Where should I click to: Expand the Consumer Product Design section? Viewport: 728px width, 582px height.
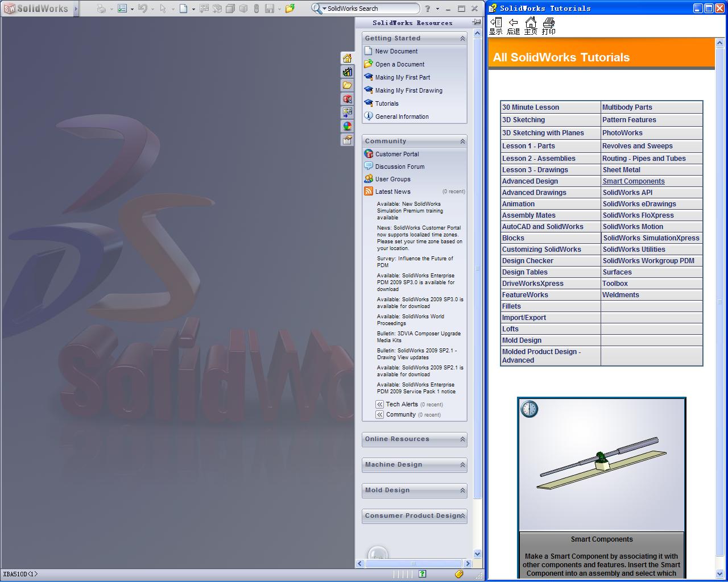pyautogui.click(x=462, y=516)
